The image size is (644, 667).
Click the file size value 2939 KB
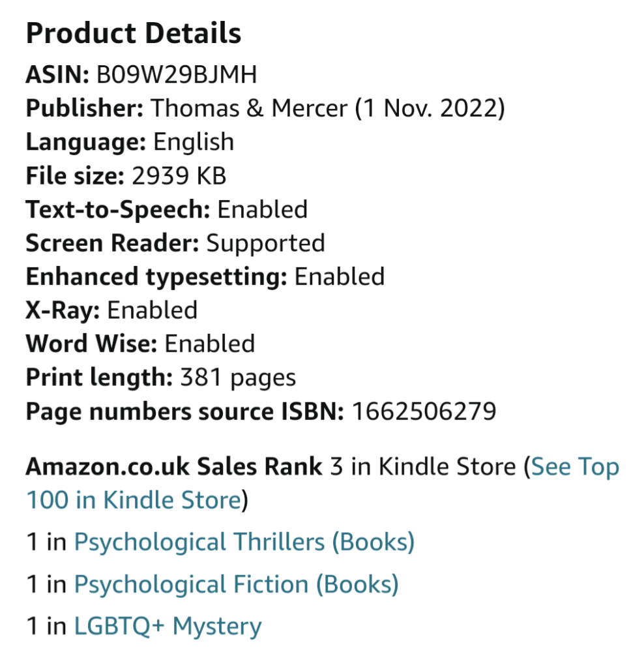[x=179, y=176]
